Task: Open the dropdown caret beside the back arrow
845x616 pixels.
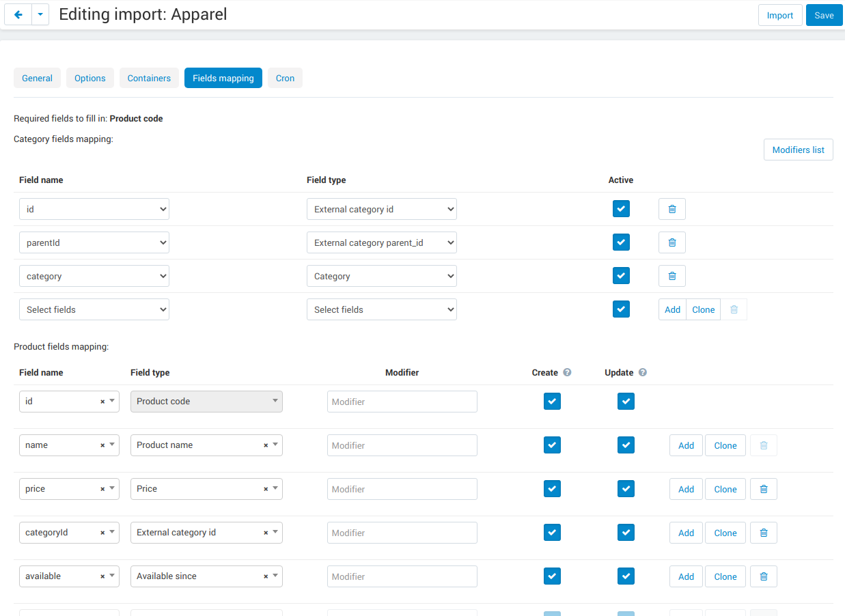Action: click(40, 15)
